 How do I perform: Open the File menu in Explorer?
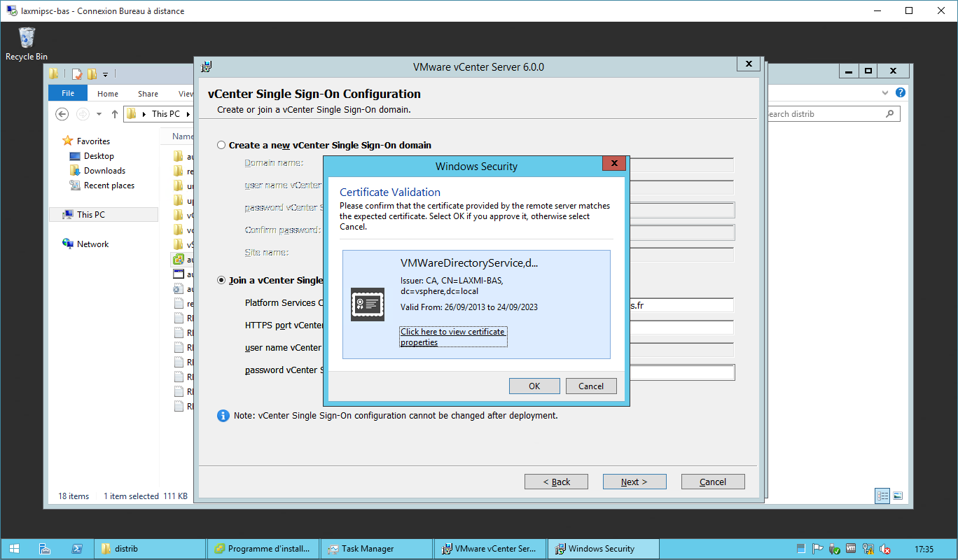(x=68, y=94)
